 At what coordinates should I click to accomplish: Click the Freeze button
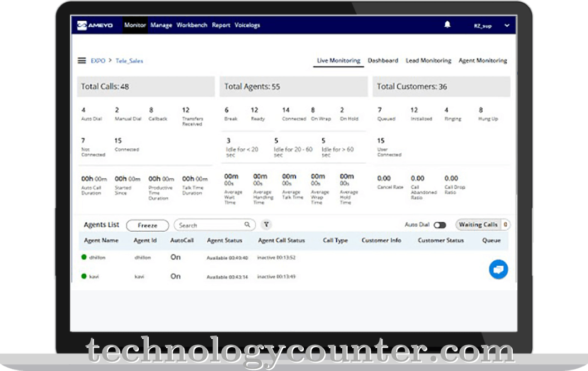point(147,225)
